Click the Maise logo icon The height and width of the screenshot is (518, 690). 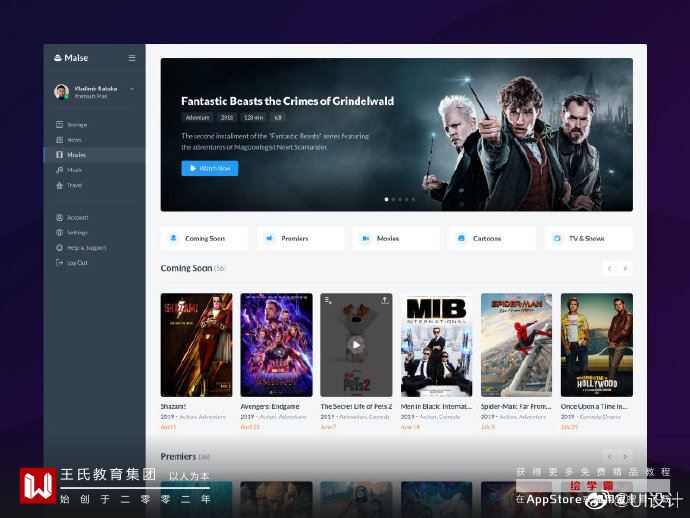(x=57, y=58)
